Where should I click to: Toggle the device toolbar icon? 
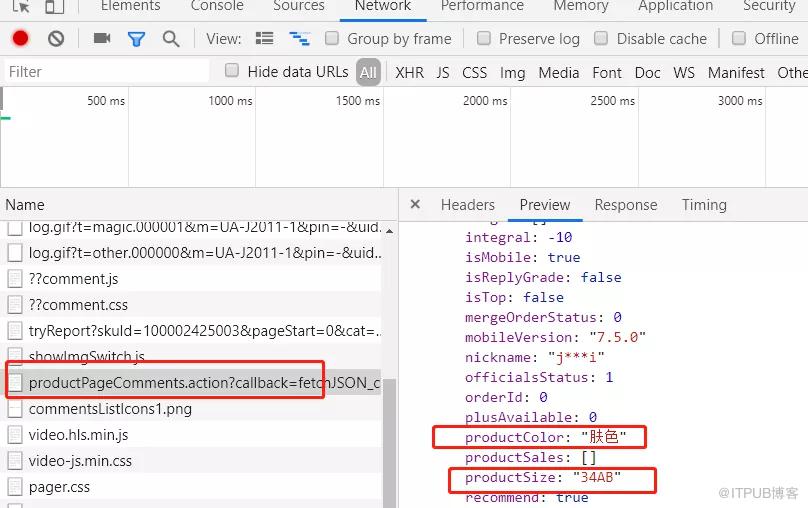point(55,6)
